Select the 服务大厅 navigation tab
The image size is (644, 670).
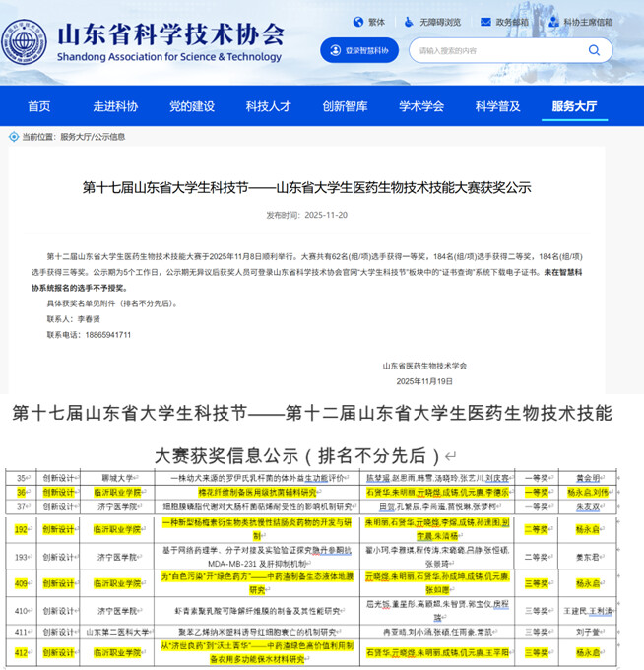(x=575, y=106)
